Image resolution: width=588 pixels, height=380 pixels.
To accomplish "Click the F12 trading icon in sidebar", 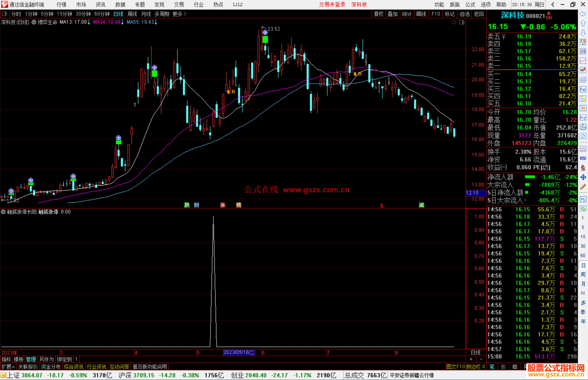I will coord(583,118).
